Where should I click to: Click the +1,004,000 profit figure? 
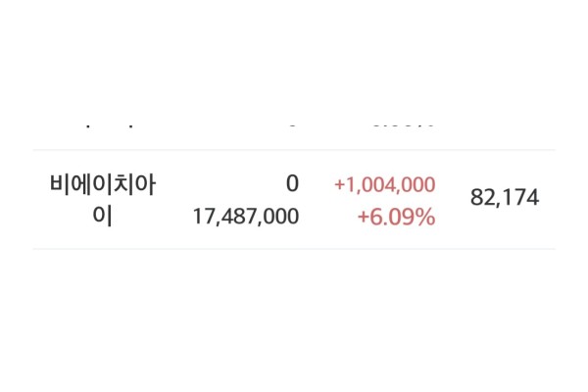click(384, 184)
